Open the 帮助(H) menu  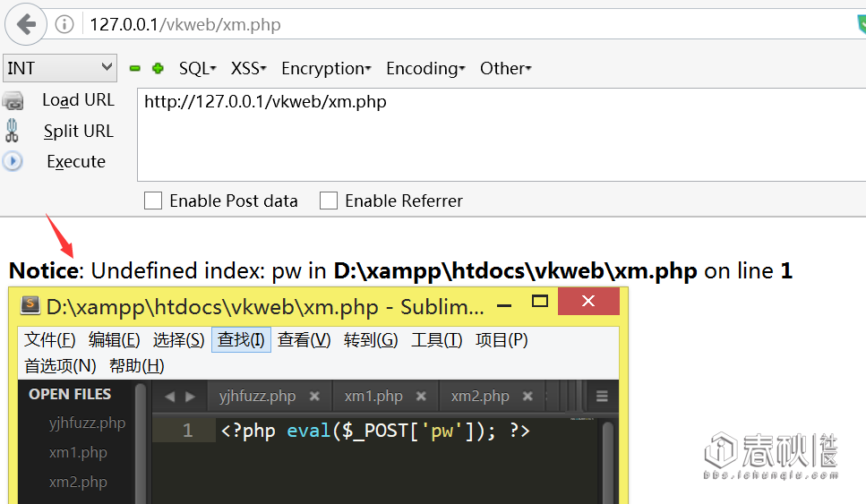click(136, 366)
